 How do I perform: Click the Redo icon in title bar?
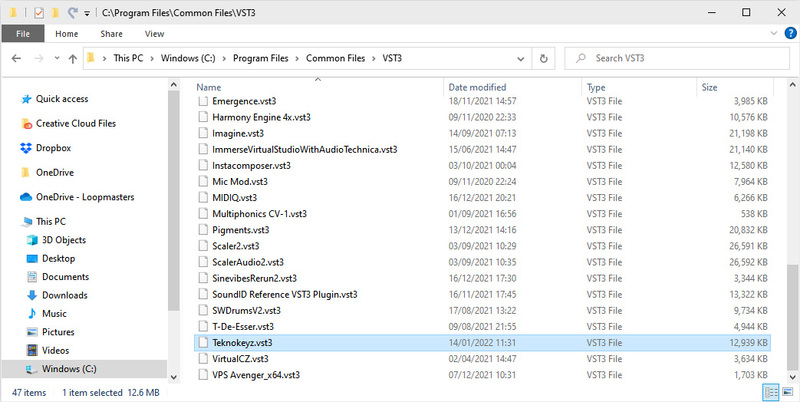[x=72, y=12]
